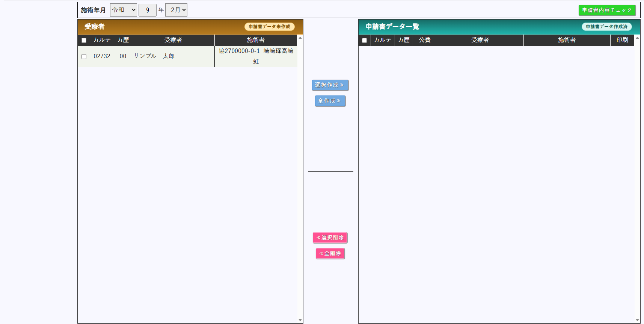The width and height of the screenshot is (644, 324).
Task: Check the row checkbox for カルテ 02732
Action: click(x=84, y=56)
